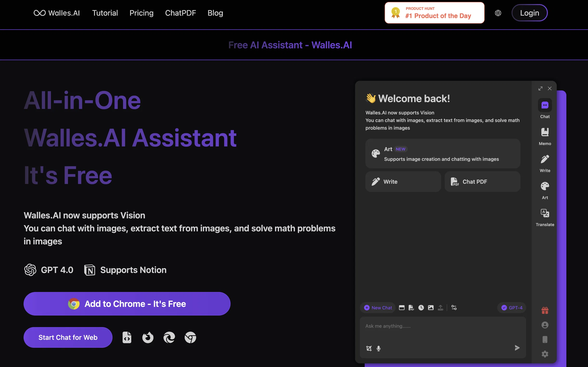Open the Tutorial nav item
The height and width of the screenshot is (367, 588).
pyautogui.click(x=105, y=13)
